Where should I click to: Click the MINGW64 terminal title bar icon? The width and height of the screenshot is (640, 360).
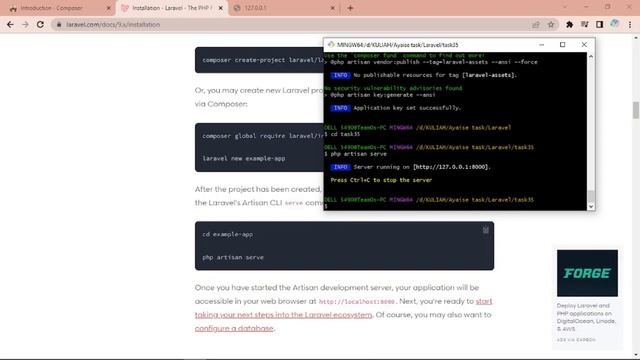coord(331,44)
